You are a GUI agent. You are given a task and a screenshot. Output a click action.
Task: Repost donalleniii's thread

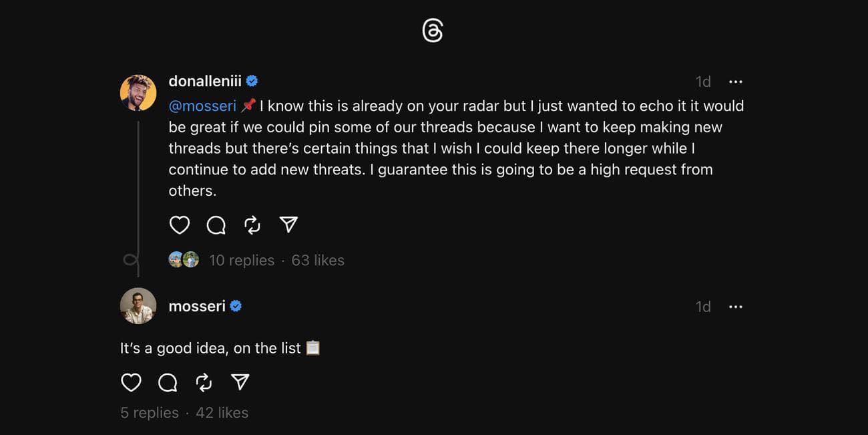(x=252, y=225)
